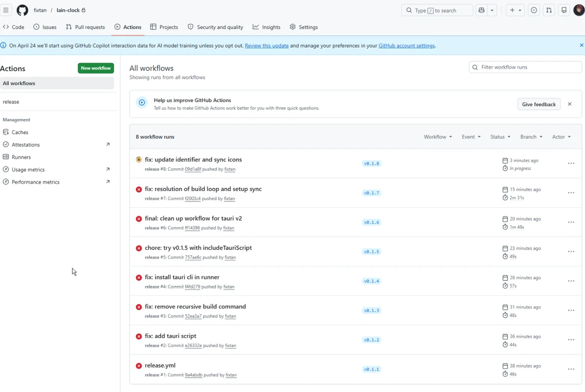Open the 'fix: install tauri cli in runner' run
585x392 pixels.
pos(182,277)
